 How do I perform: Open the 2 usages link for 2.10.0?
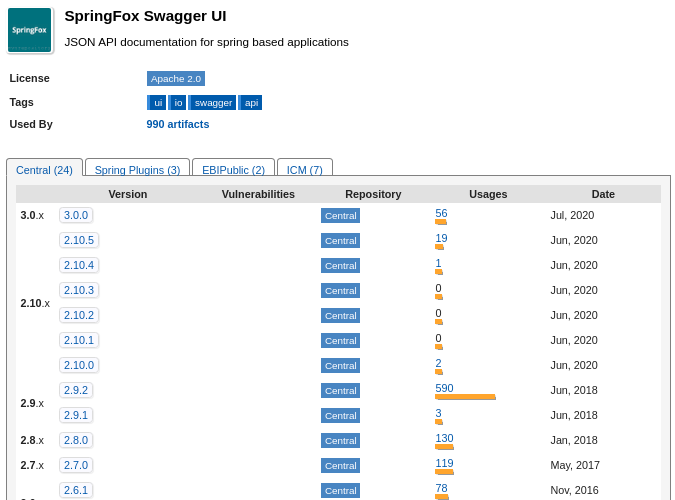pyautogui.click(x=438, y=363)
